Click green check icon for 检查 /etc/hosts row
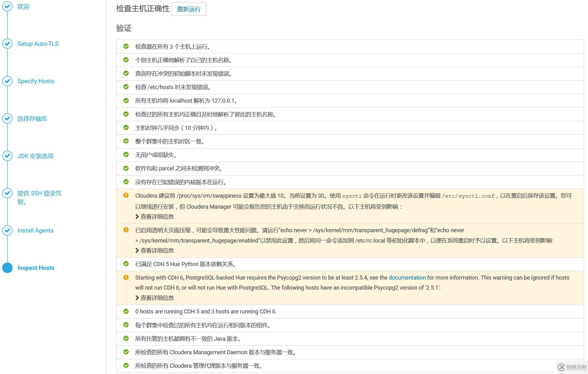 pos(126,87)
